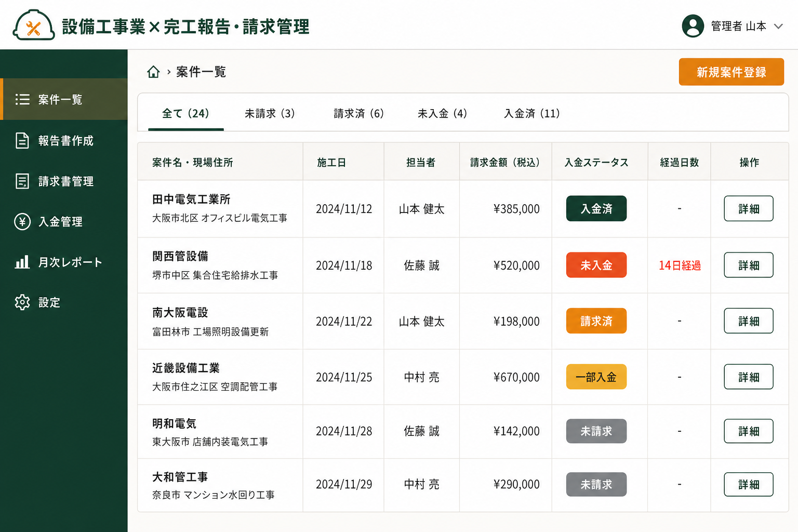This screenshot has height=532, width=798.
Task: Click the 大和管工事 project name
Action: (x=180, y=477)
